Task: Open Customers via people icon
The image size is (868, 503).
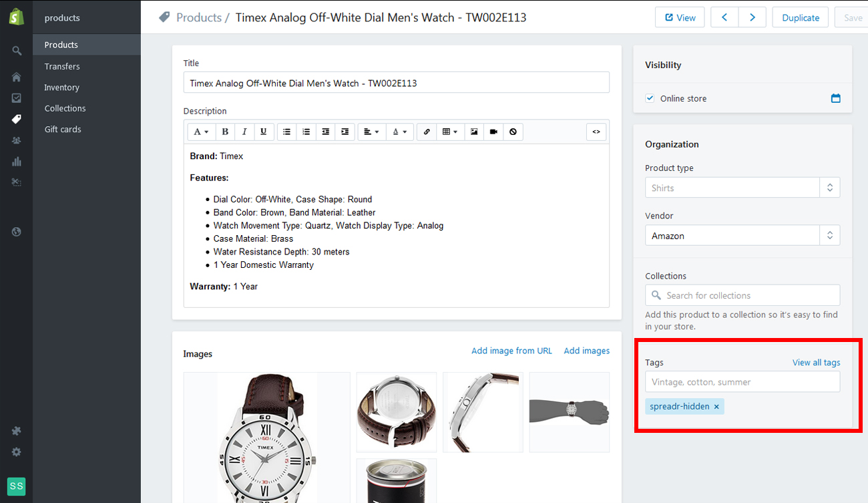Action: click(x=17, y=140)
